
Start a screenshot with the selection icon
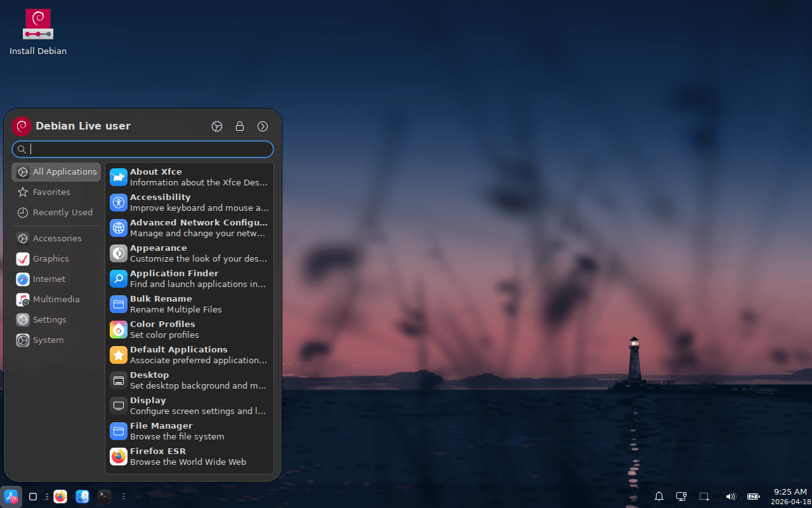click(x=704, y=497)
